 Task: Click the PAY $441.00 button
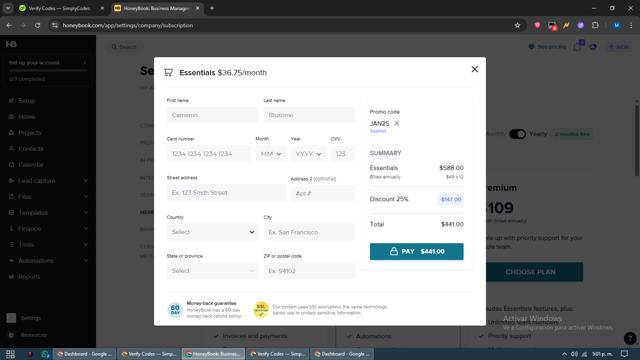[x=416, y=251]
